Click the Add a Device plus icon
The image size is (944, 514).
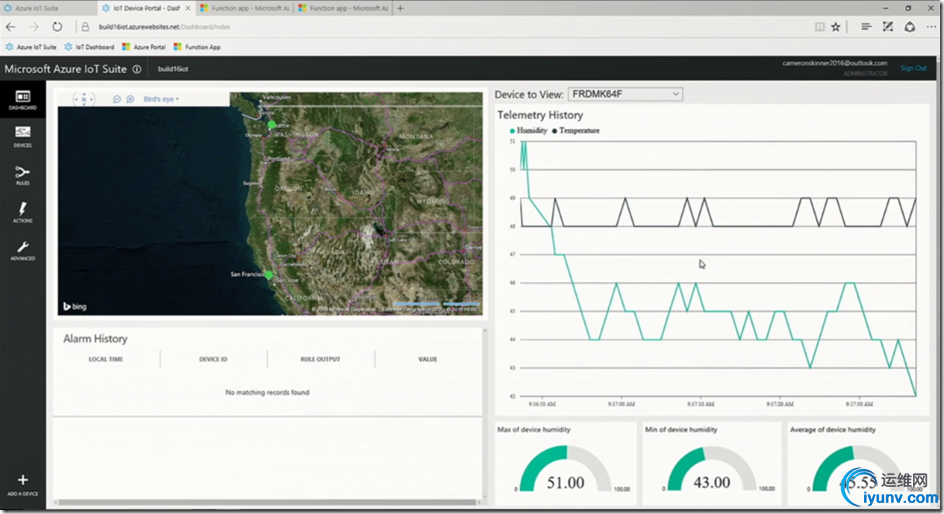point(22,483)
